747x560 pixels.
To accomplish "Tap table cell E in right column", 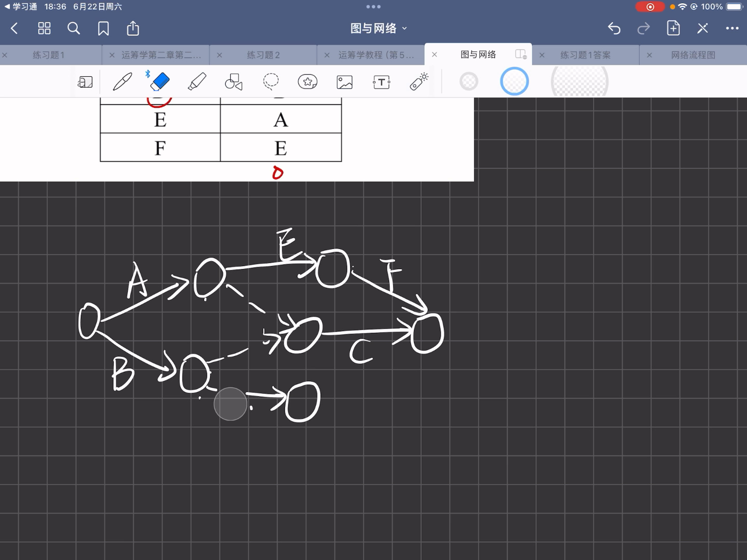I will [x=281, y=148].
